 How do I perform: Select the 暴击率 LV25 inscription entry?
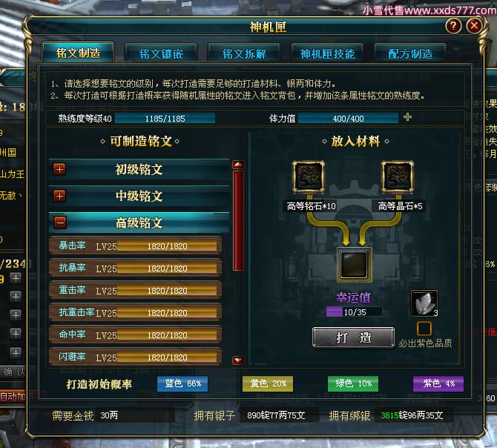(136, 246)
